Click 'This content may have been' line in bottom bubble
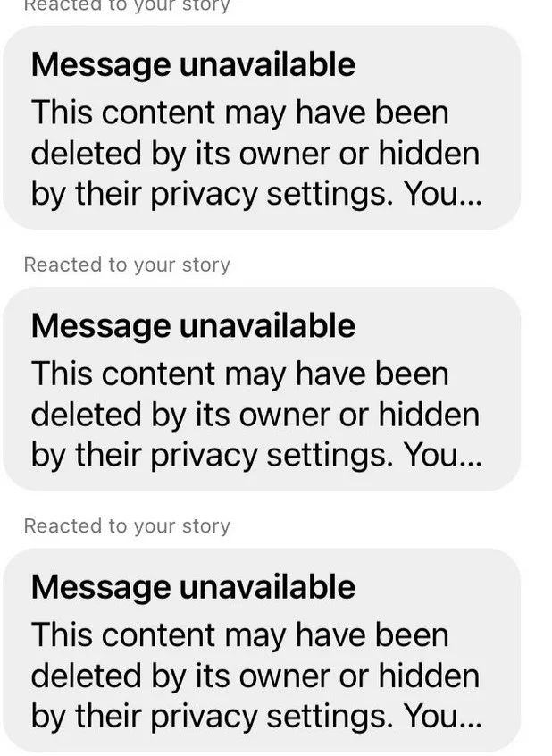Image resolution: width=552 pixels, height=756 pixels. coord(240,636)
